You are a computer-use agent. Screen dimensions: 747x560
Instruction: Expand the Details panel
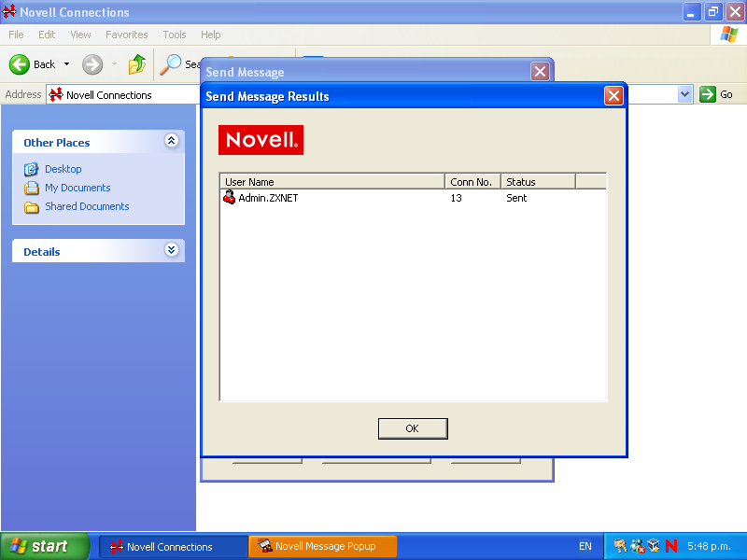click(172, 249)
